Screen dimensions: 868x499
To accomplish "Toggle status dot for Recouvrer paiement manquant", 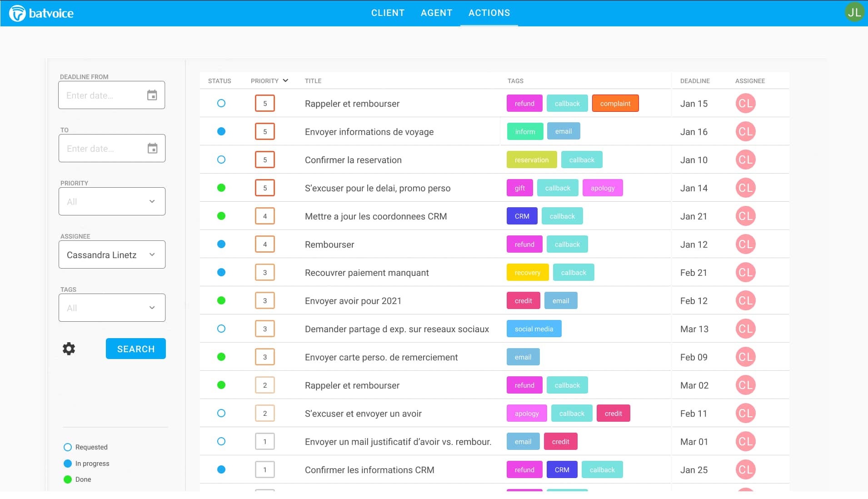I will click(x=221, y=273).
